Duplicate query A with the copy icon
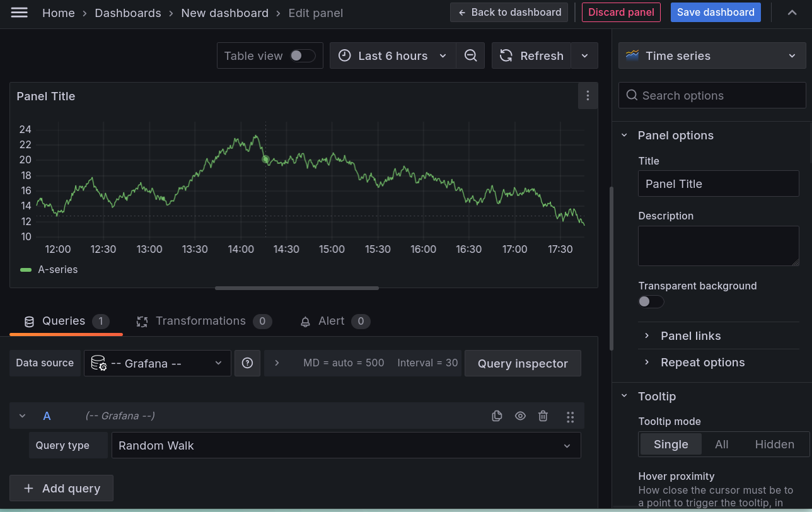Viewport: 812px width, 512px height. [x=497, y=416]
